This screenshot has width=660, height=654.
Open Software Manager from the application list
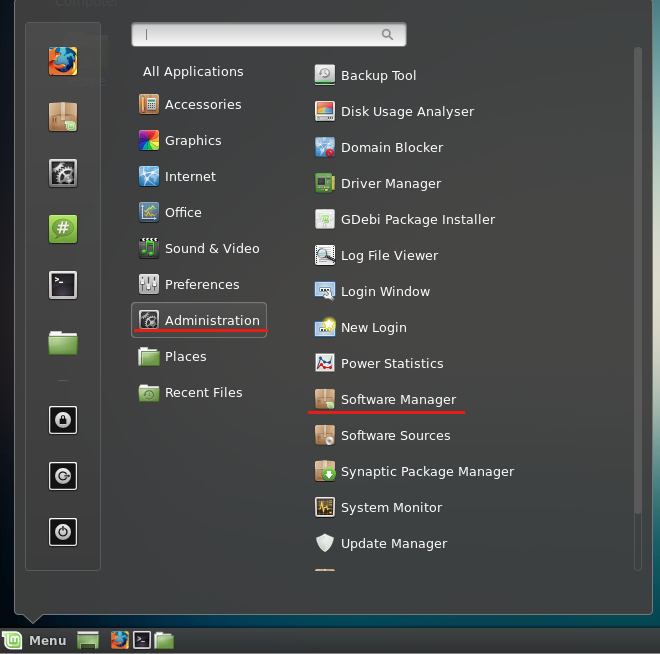tap(385, 399)
